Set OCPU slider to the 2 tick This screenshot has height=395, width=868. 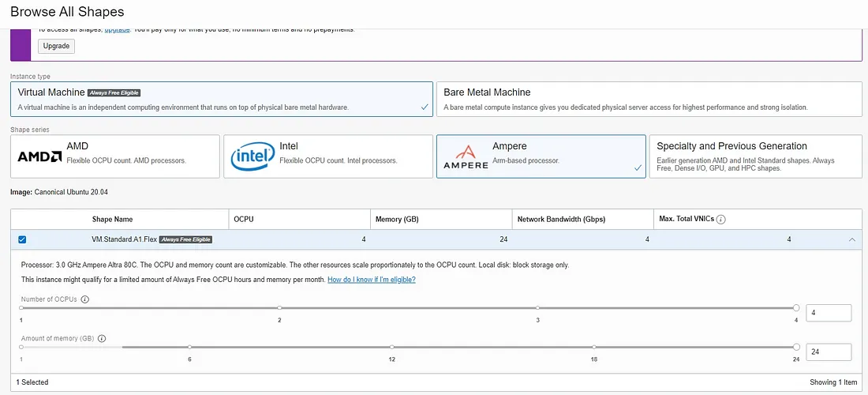[279, 307]
